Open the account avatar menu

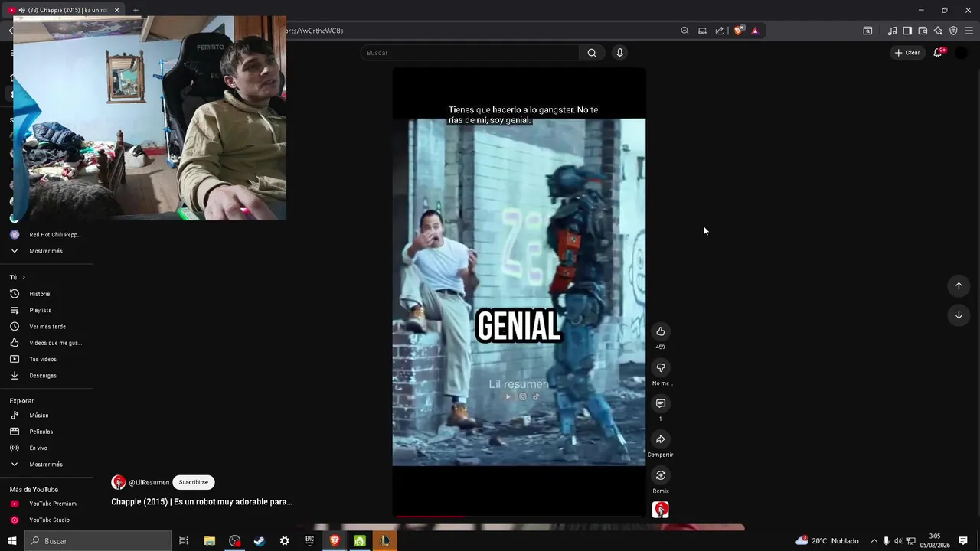point(962,53)
